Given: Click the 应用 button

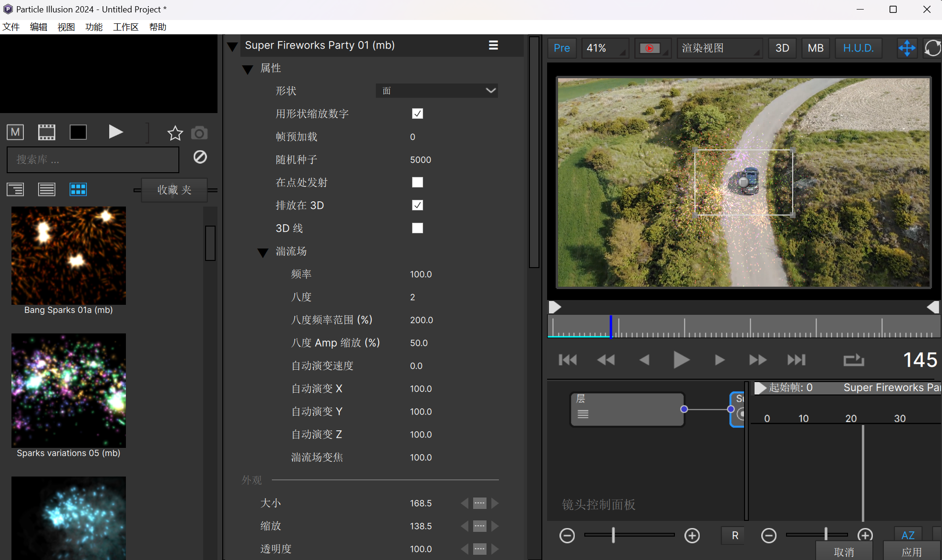Looking at the screenshot, I should click(911, 551).
